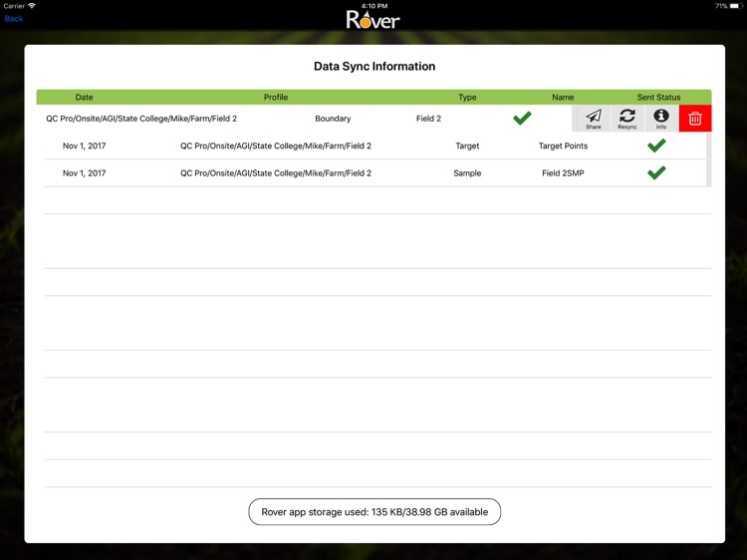
Task: Click the Profile column header
Action: coord(276,98)
